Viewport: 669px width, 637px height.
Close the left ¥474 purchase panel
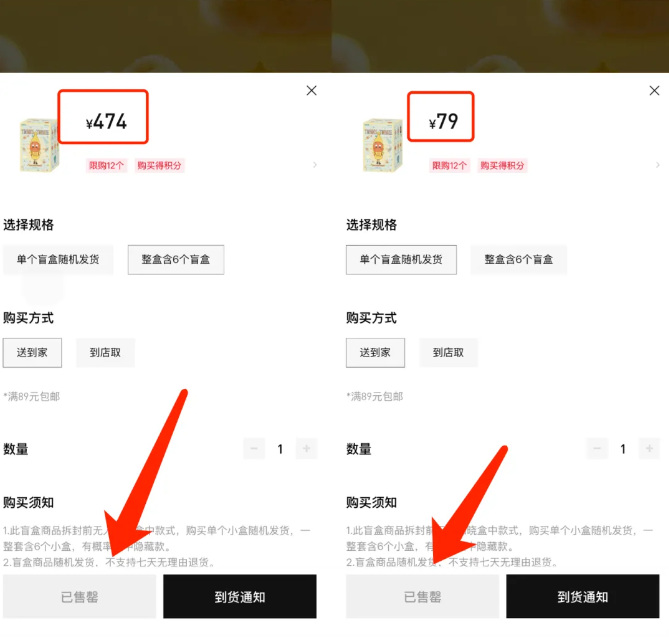(x=311, y=90)
